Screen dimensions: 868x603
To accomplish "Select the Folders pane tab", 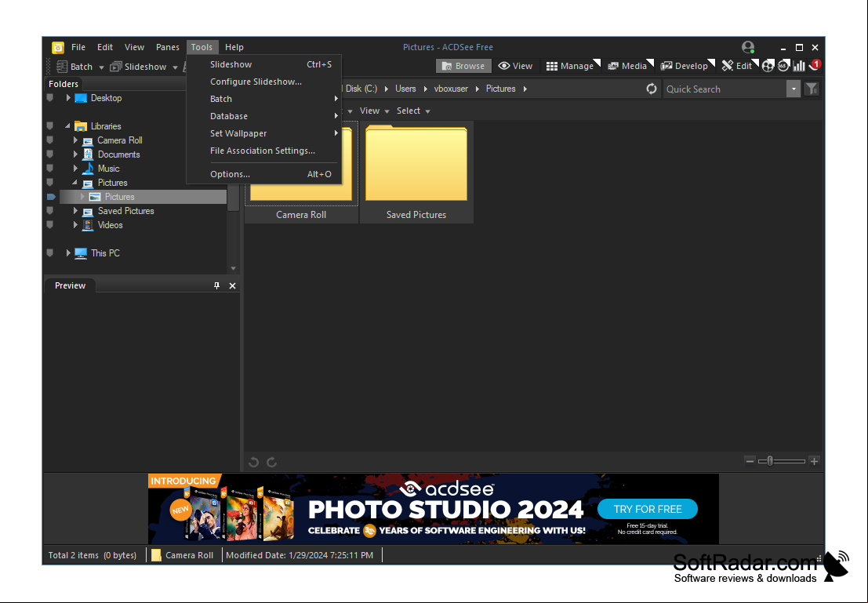I will tap(63, 84).
